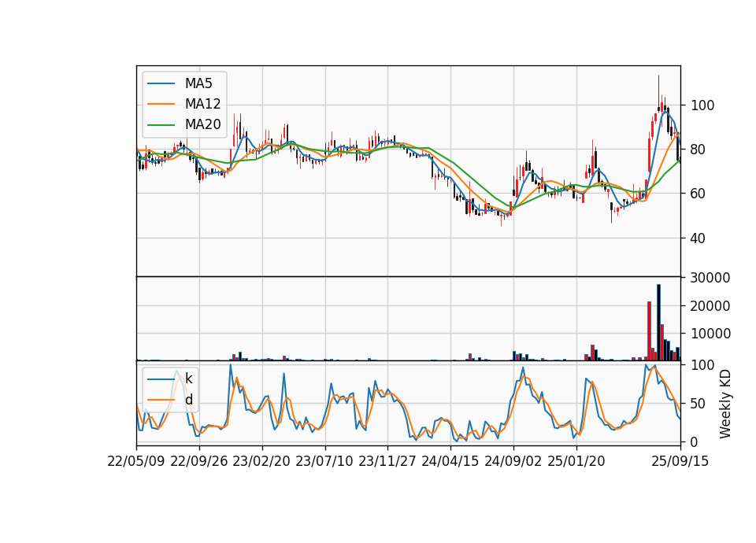Click the Weekly KD axis label
The image size is (756, 543).
tap(724, 404)
